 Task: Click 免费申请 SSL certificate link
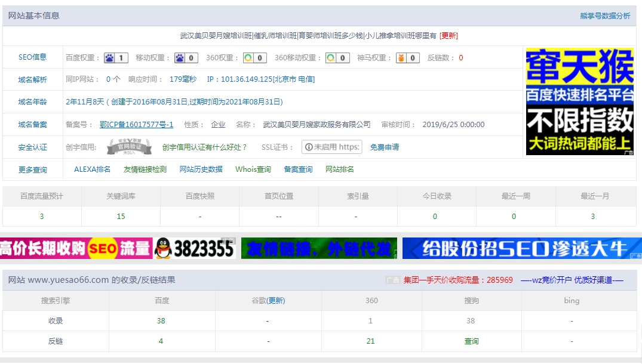[385, 147]
